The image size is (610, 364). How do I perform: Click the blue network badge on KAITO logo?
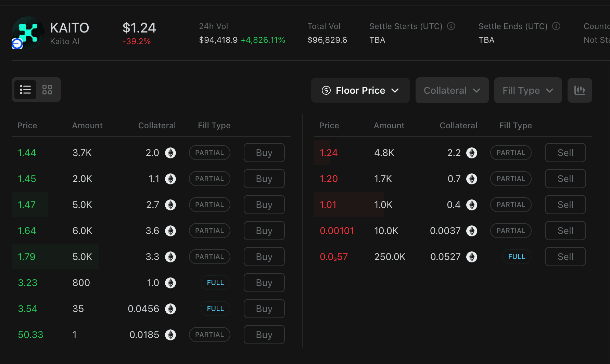pyautogui.click(x=17, y=44)
